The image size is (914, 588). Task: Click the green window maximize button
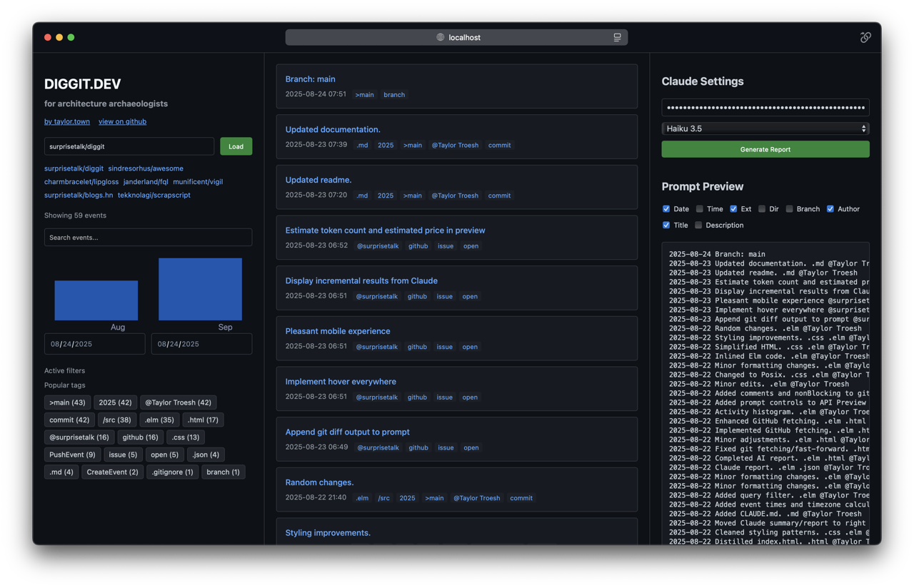(x=71, y=37)
